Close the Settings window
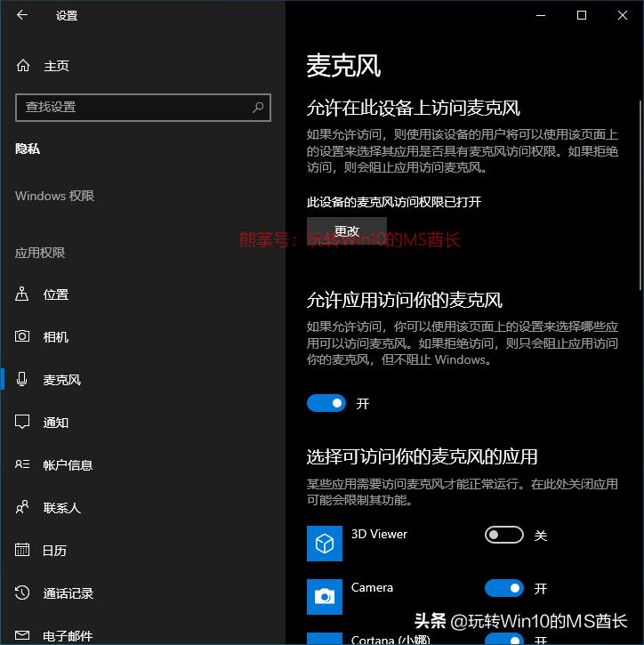The image size is (644, 645). [622, 16]
